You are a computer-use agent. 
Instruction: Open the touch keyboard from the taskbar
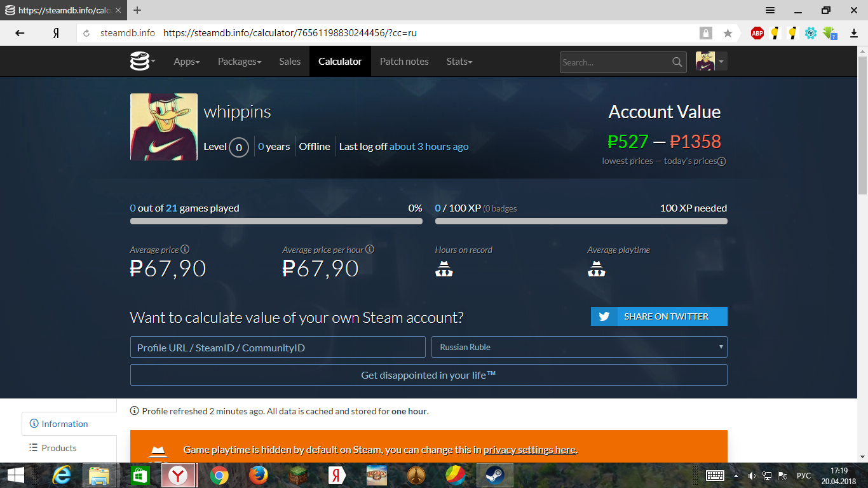715,475
